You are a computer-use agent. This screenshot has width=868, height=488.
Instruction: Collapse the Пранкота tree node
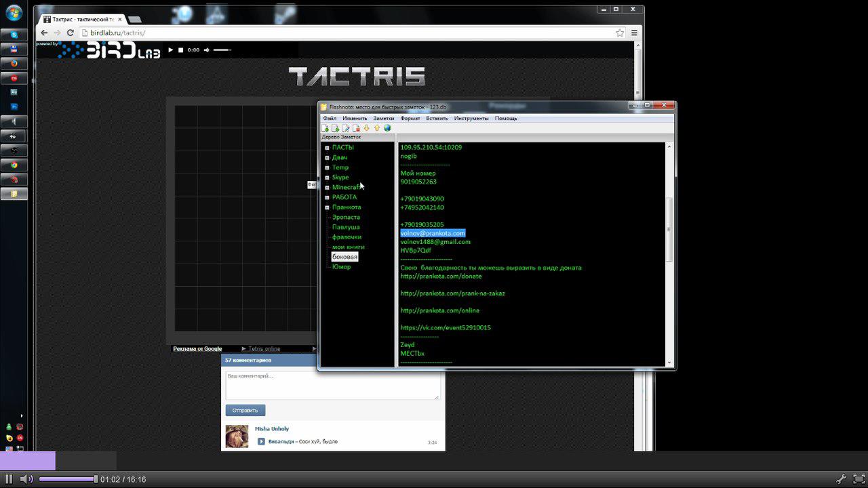coord(327,207)
